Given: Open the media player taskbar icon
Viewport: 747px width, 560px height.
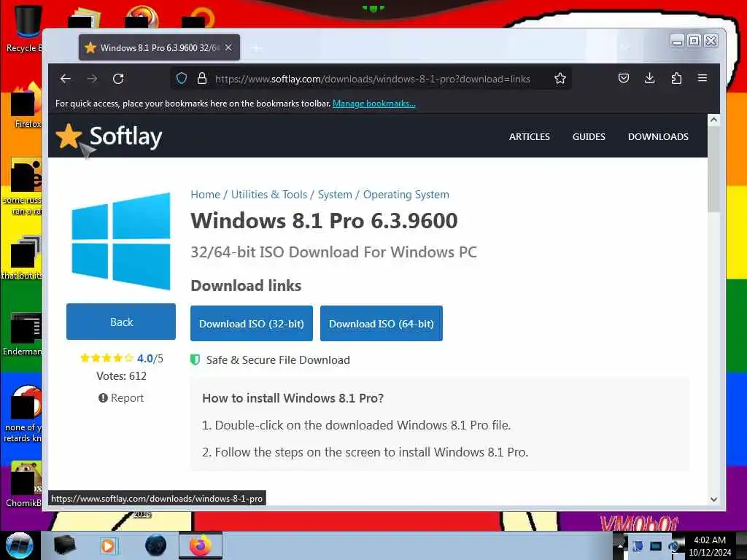Looking at the screenshot, I should pos(108,545).
